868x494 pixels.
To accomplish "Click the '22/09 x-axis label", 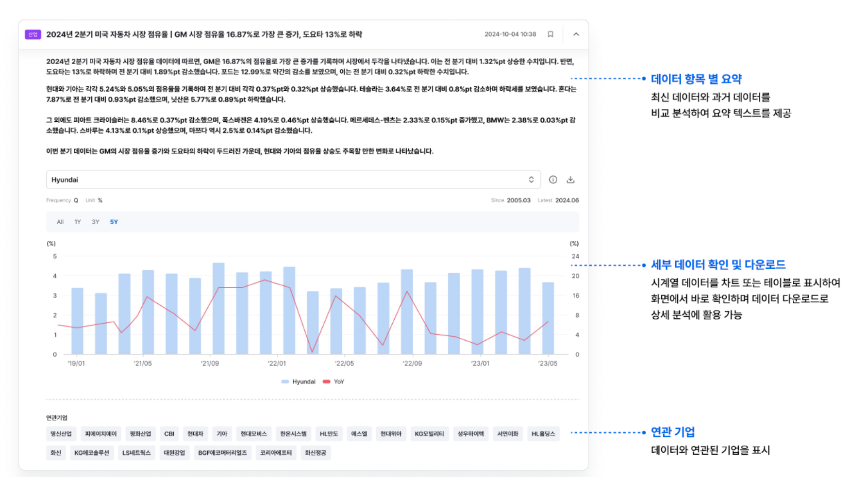I will (x=412, y=363).
